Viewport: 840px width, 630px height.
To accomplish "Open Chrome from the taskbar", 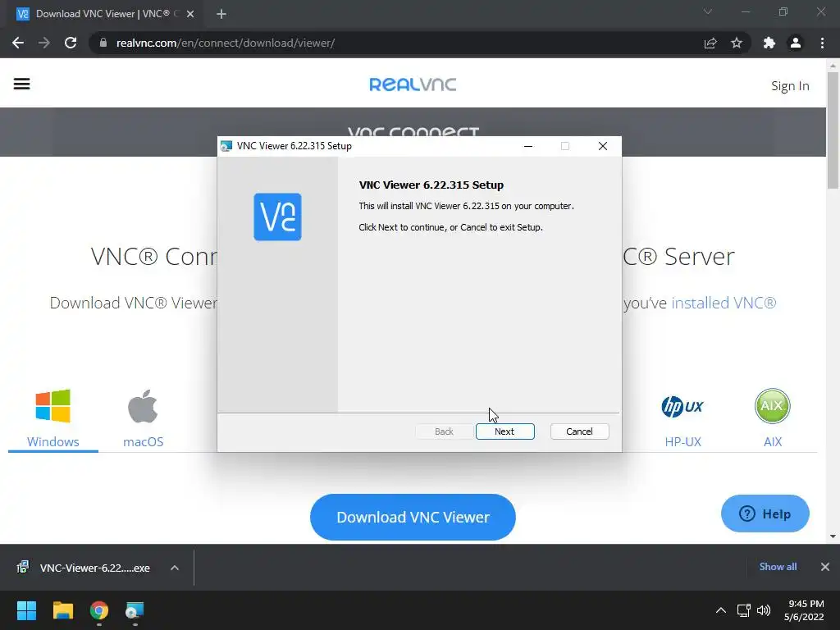I will click(x=99, y=610).
